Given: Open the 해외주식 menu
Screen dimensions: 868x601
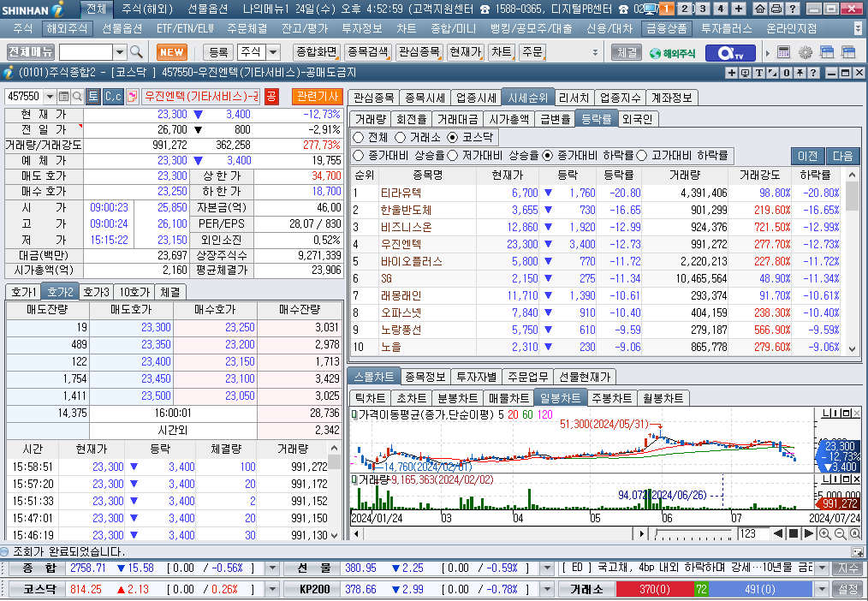Looking at the screenshot, I should coord(67,28).
